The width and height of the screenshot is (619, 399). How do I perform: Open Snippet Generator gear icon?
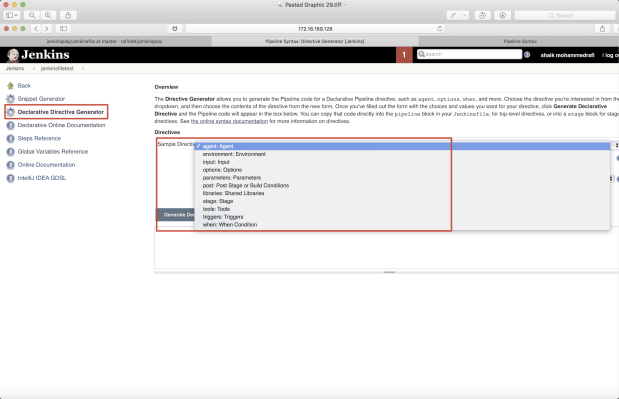(x=11, y=99)
